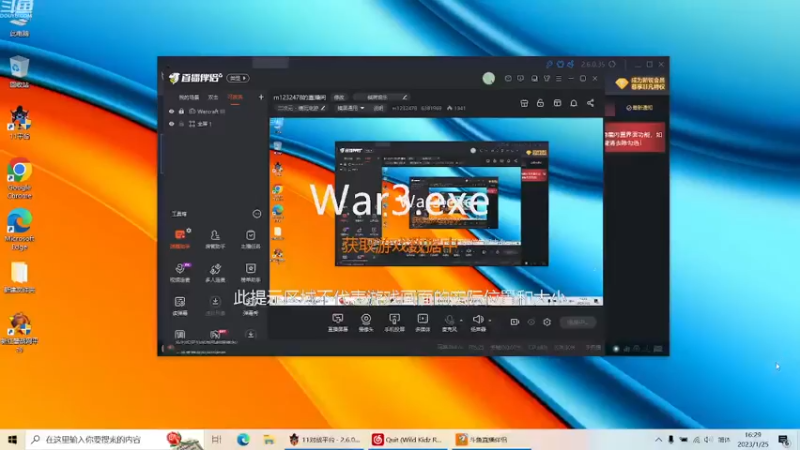Click the Windows Start button
800x450 pixels.
click(x=12, y=439)
